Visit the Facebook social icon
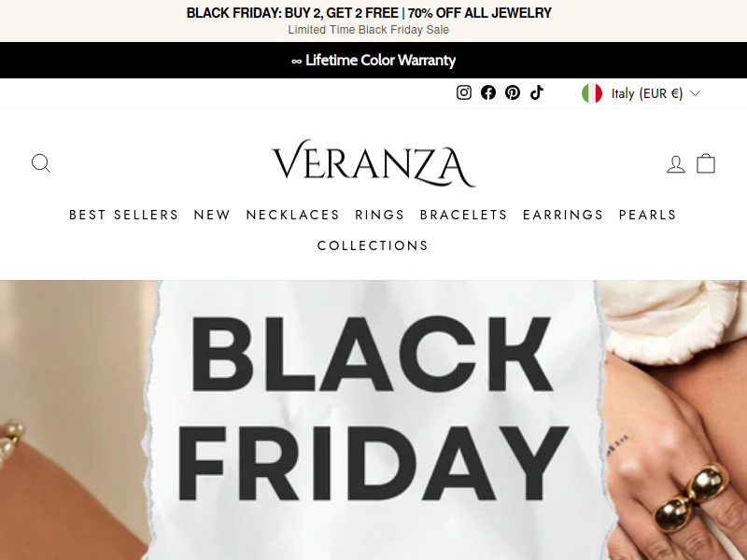 pyautogui.click(x=487, y=92)
